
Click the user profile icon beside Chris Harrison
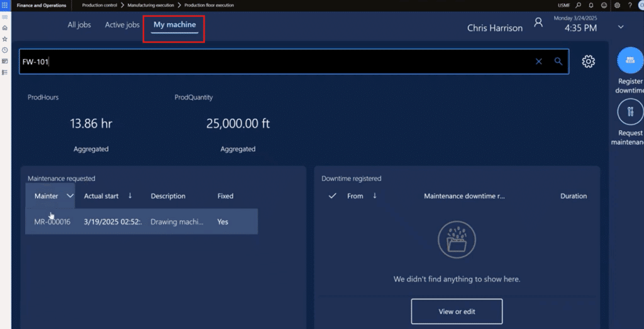click(538, 23)
